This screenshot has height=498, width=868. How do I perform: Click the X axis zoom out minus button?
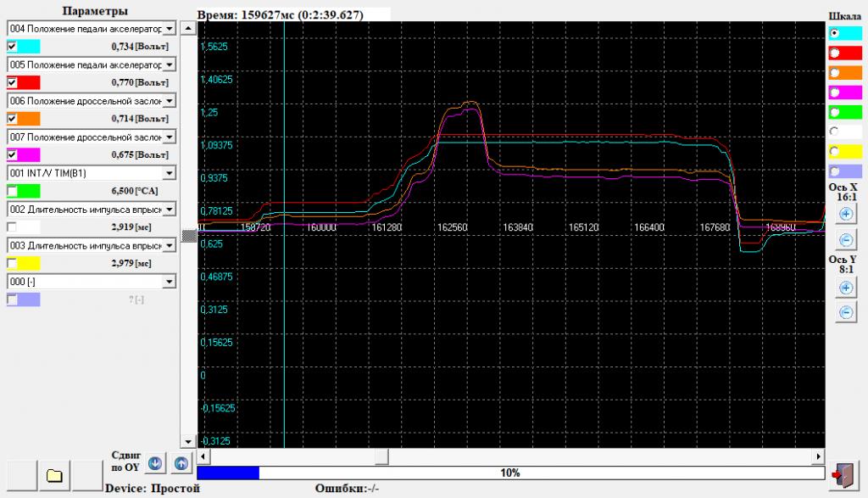tap(846, 240)
